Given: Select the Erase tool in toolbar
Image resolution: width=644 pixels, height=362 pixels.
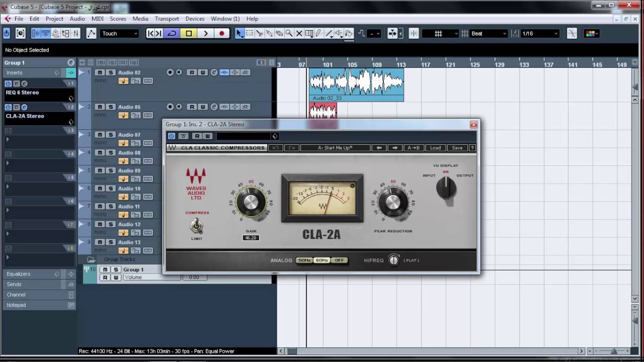Looking at the screenshot, I should point(279,34).
